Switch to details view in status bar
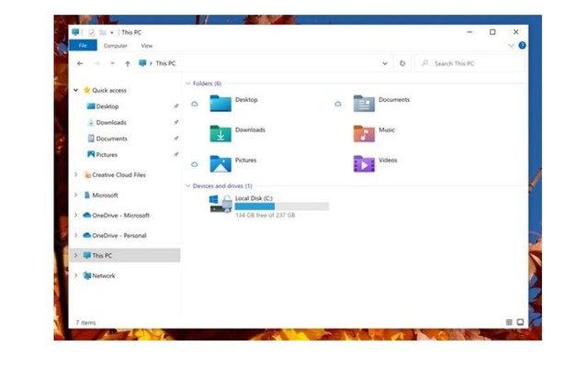This screenshot has height=390, width=588. tap(509, 322)
